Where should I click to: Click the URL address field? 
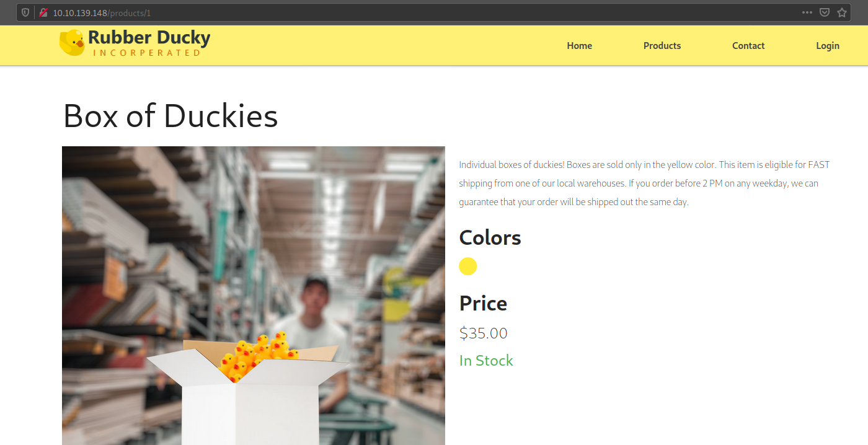click(x=422, y=12)
